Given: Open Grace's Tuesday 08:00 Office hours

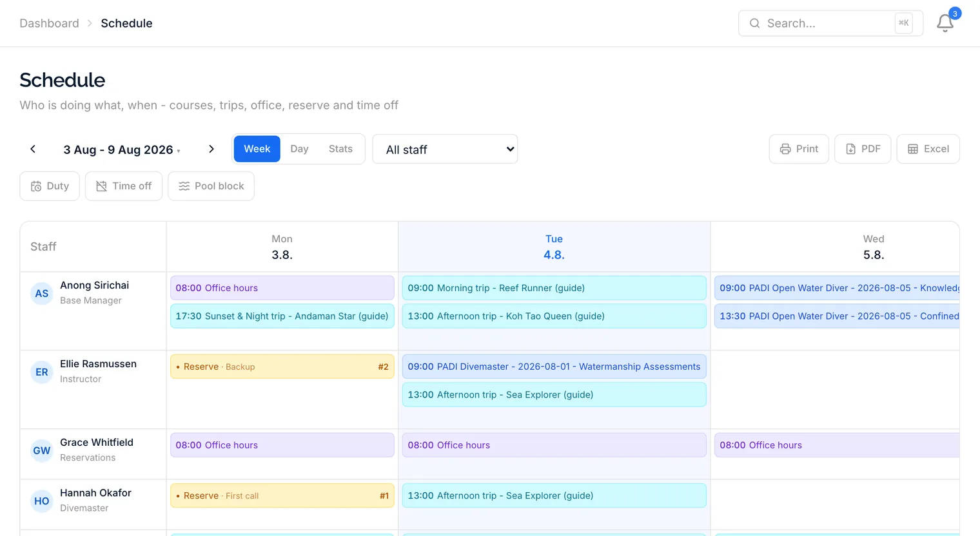Looking at the screenshot, I should [554, 445].
